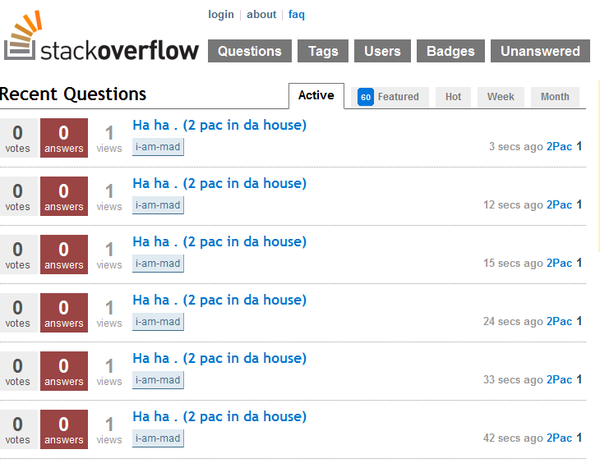This screenshot has height=468, width=600.
Task: Switch to the Week tab
Action: tap(501, 97)
